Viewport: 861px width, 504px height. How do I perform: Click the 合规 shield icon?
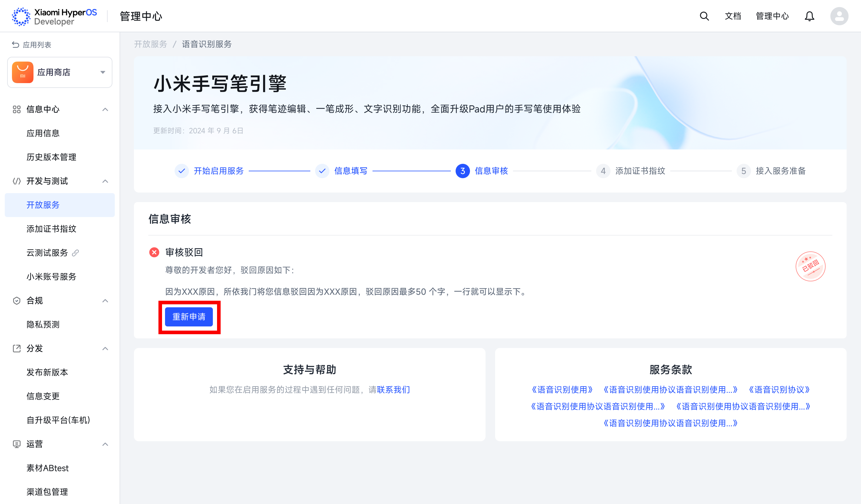tap(17, 301)
